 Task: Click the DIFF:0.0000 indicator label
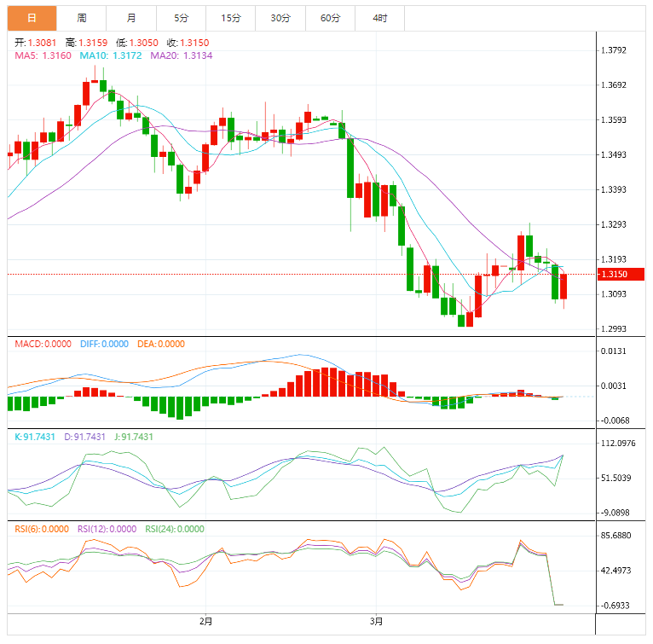click(104, 344)
